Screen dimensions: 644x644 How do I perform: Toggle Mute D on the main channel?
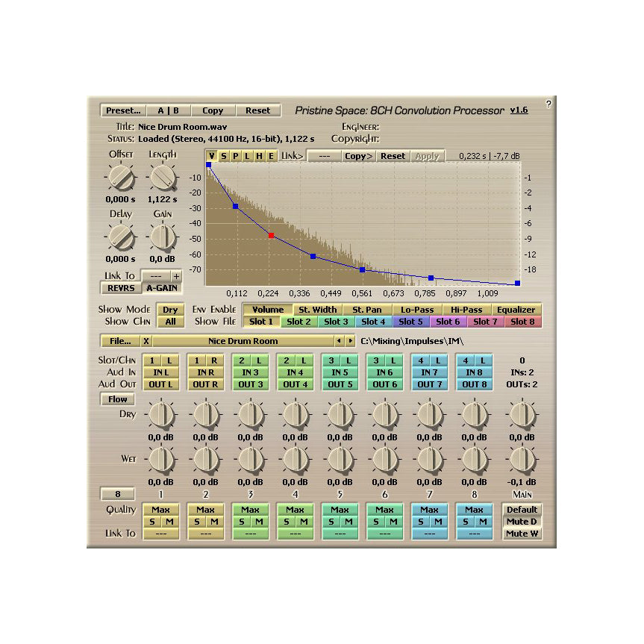(x=522, y=522)
